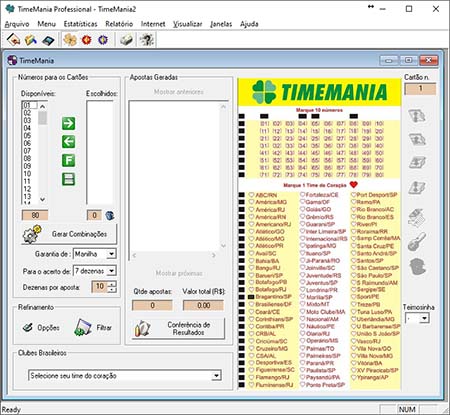Click the first gray card icon under Cartão n.
The width and height of the screenshot is (450, 415).
pos(417,116)
